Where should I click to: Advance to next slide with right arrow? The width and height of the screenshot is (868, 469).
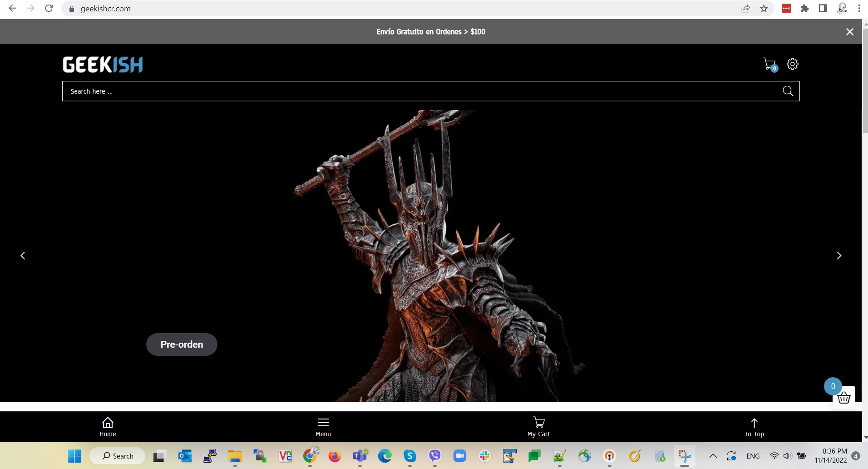tap(839, 255)
